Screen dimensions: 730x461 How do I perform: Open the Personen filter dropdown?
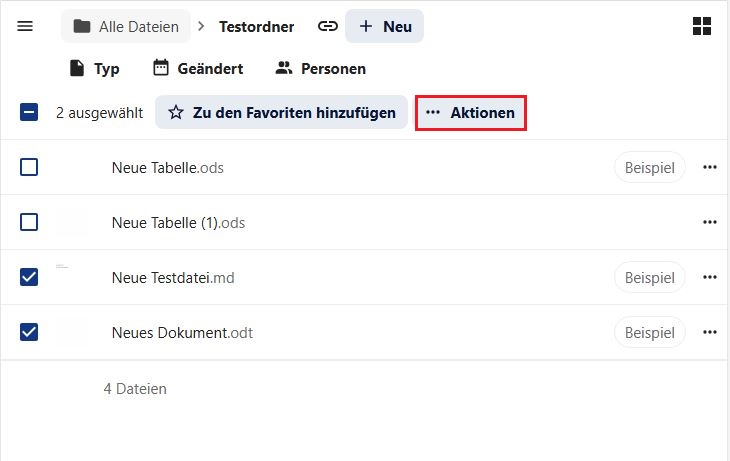tap(321, 69)
